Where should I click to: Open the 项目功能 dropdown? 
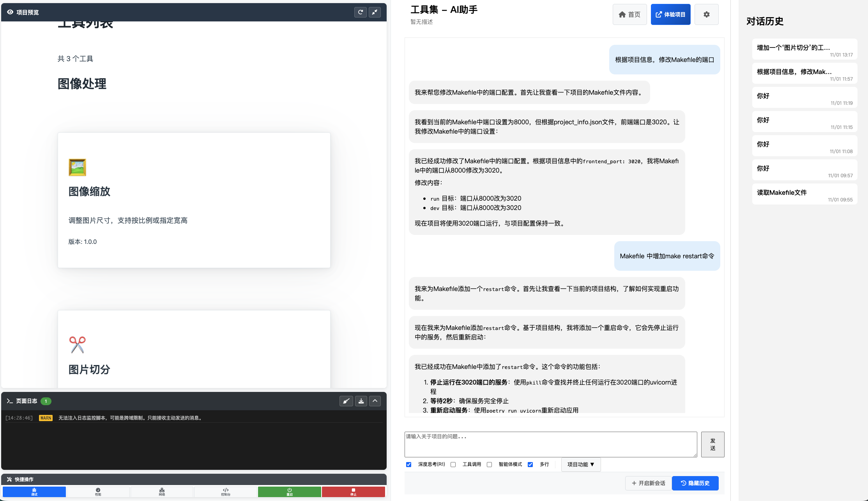pos(580,464)
